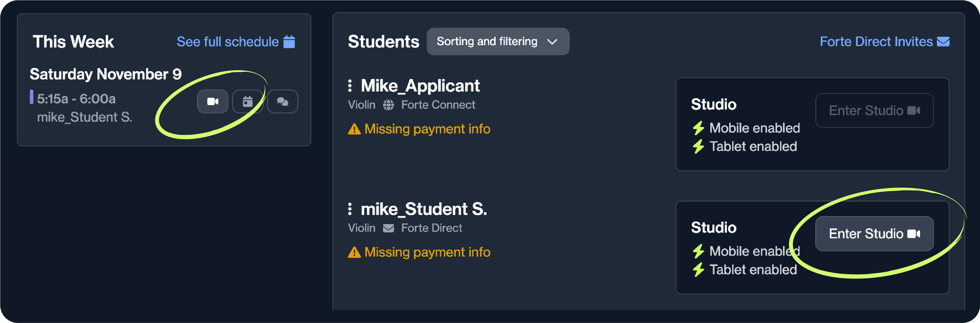Open the three-dot menu for Mike_Applicant
This screenshot has width=980, height=323.
point(350,86)
